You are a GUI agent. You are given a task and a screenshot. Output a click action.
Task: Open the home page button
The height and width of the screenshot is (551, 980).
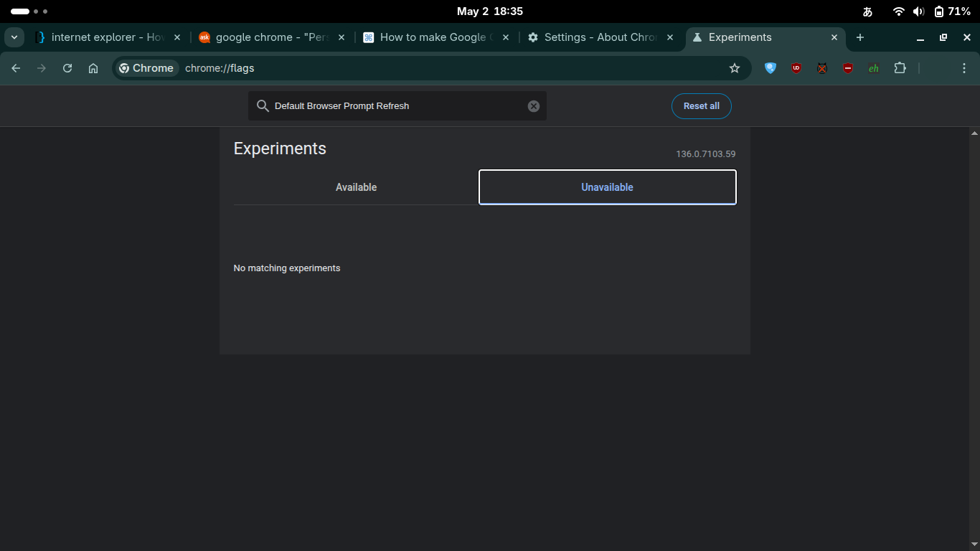tap(93, 68)
